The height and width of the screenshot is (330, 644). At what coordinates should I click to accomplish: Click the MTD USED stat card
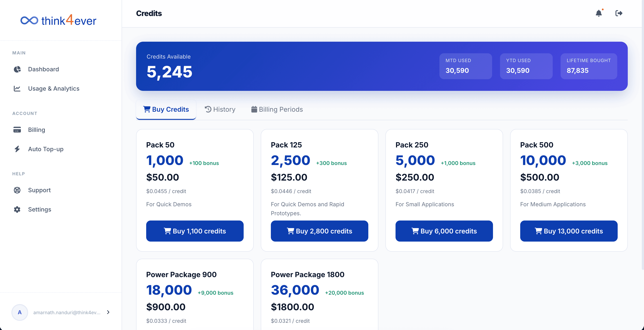coord(466,66)
